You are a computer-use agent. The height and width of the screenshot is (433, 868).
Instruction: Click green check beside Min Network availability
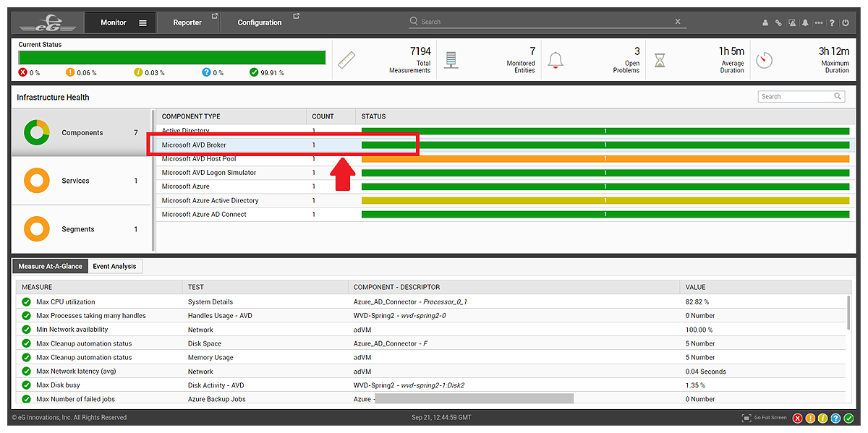[x=27, y=330]
